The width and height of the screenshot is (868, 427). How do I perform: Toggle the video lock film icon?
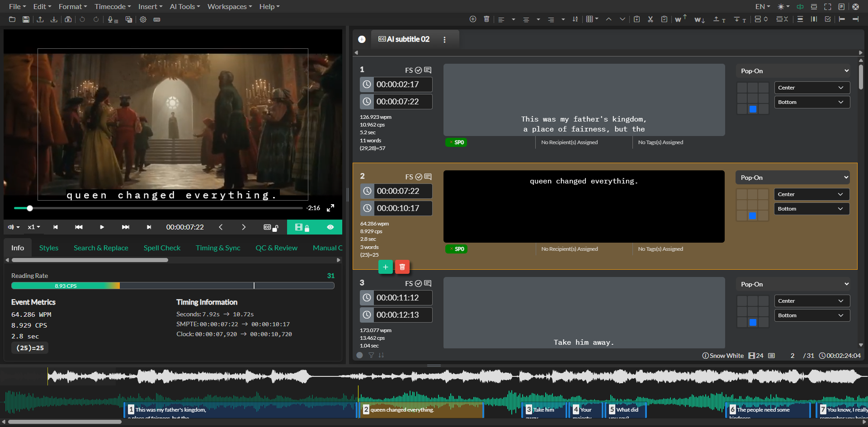click(x=302, y=227)
